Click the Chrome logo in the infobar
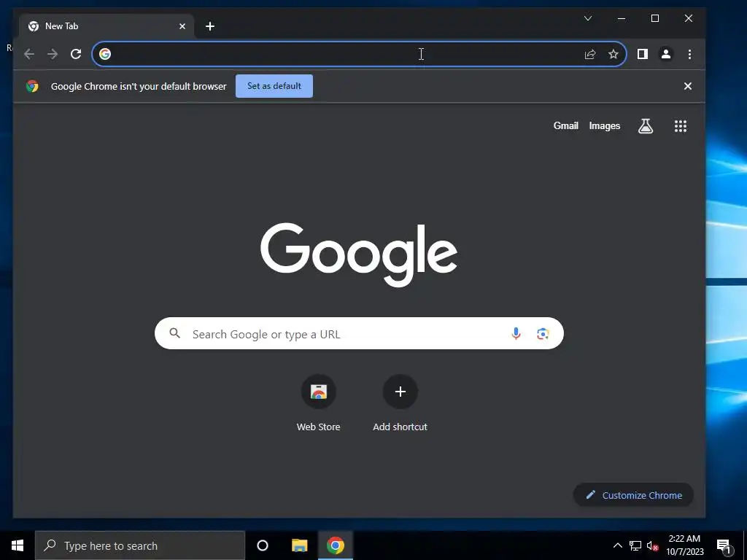 pyautogui.click(x=32, y=86)
